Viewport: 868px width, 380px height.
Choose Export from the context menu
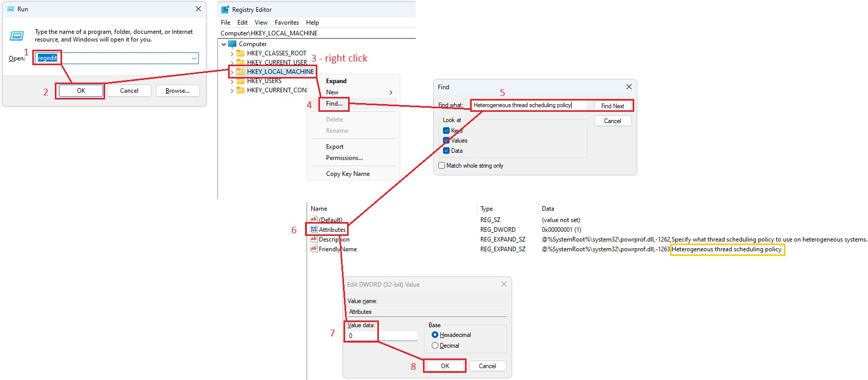click(335, 147)
